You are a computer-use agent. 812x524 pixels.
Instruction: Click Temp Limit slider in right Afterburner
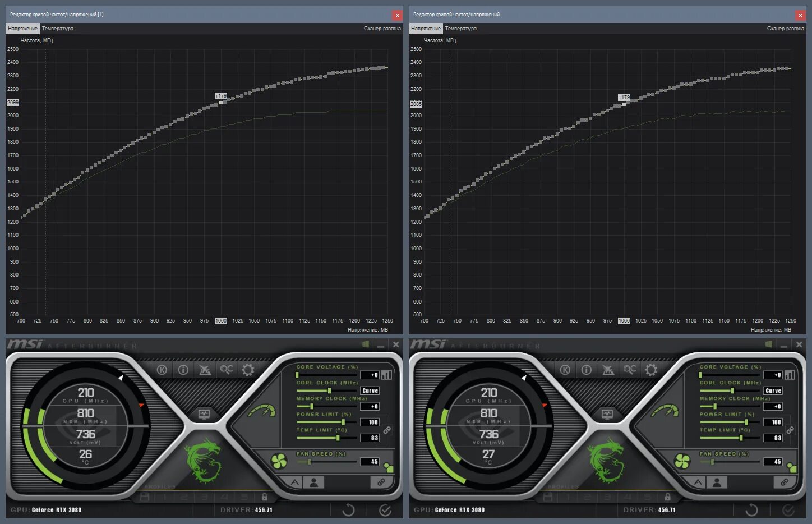pos(730,438)
